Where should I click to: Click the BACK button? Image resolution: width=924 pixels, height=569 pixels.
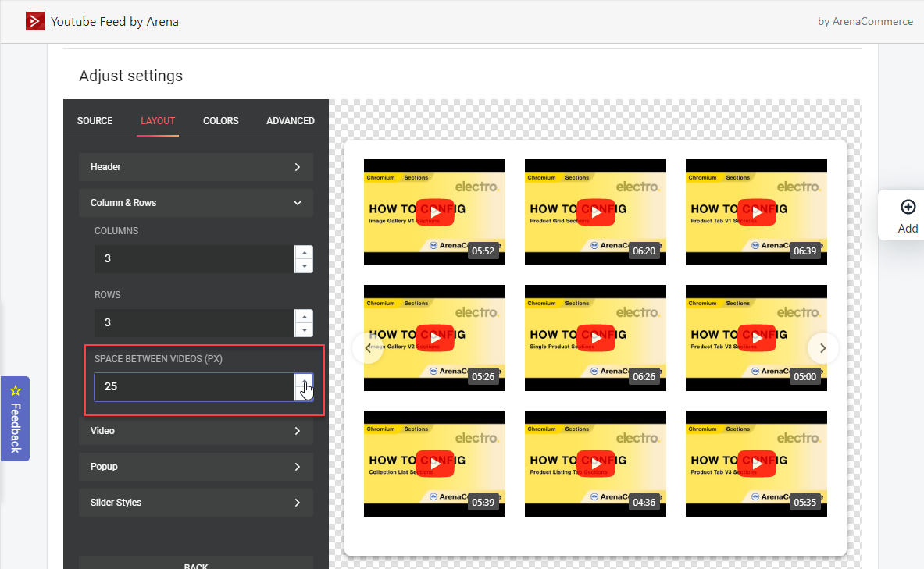pos(195,563)
